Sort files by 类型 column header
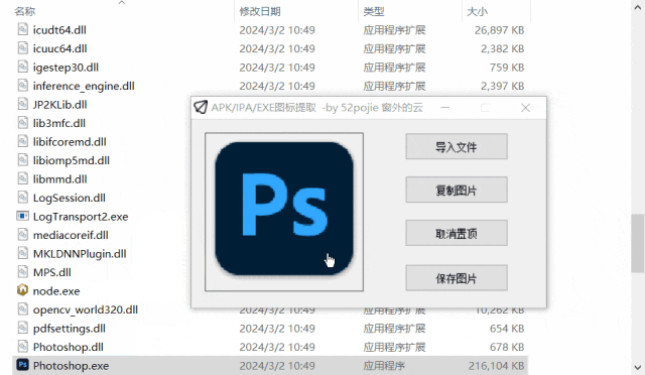The height and width of the screenshot is (375, 645). pyautogui.click(x=374, y=11)
